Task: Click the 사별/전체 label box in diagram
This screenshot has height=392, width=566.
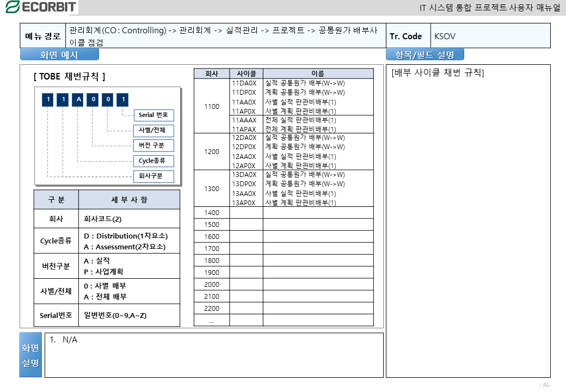Action: tap(154, 131)
